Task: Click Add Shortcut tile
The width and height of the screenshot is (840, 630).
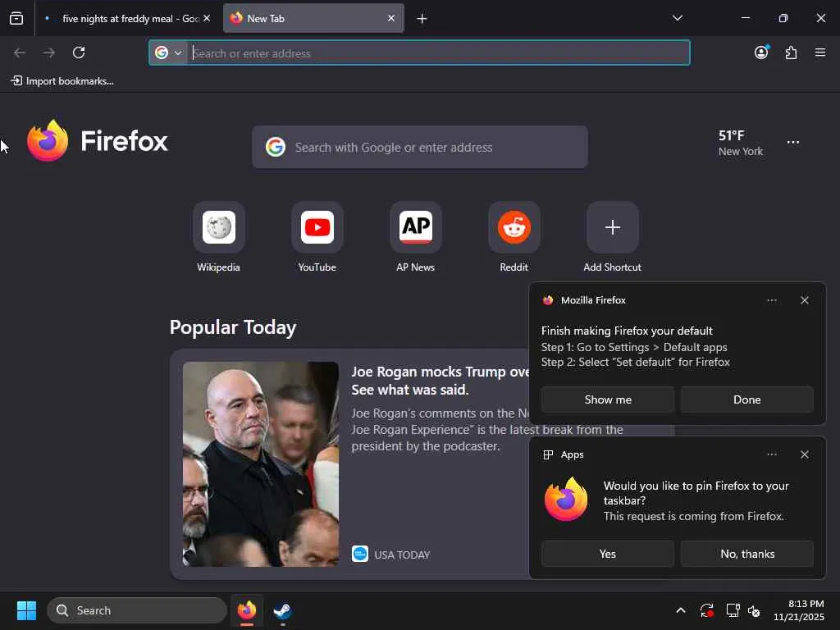Action: pos(612,237)
